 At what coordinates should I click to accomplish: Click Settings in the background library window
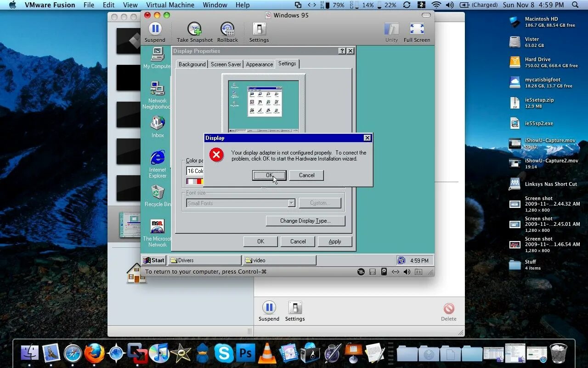point(295,311)
